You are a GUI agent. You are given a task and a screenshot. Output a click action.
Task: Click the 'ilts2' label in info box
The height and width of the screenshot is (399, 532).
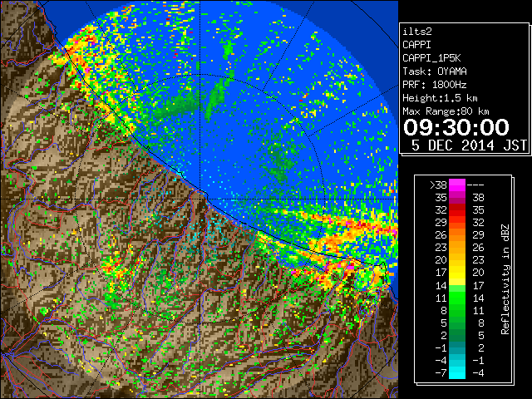pyautogui.click(x=417, y=32)
